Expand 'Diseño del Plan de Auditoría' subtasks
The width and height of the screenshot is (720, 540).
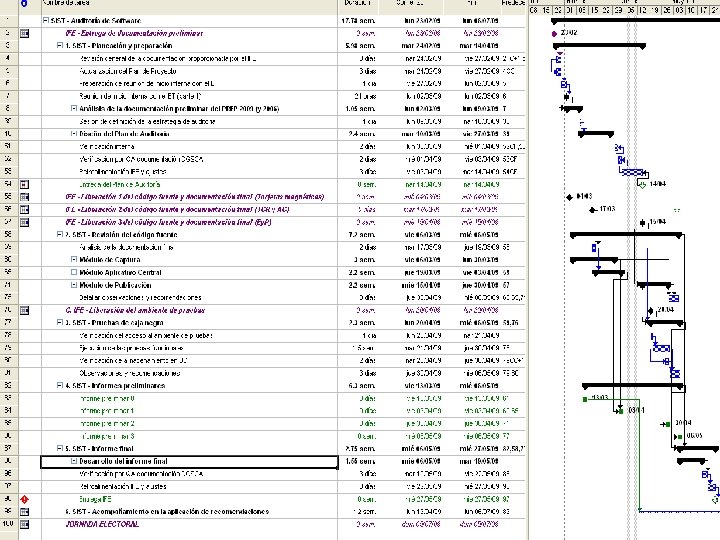(x=74, y=134)
